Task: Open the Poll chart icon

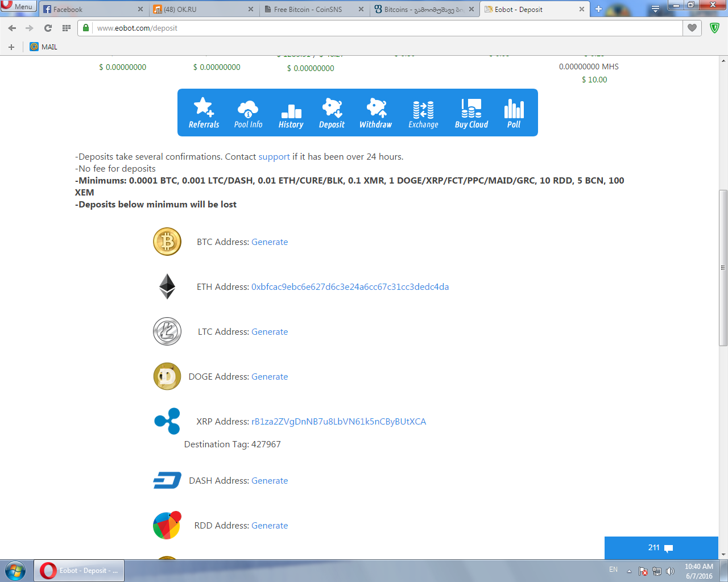Action: click(x=514, y=113)
